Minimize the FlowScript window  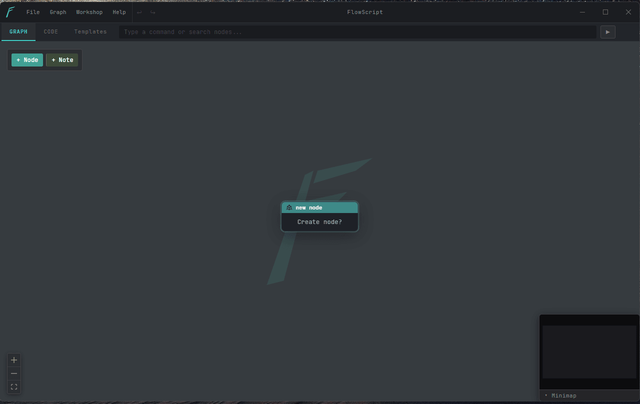(x=582, y=12)
